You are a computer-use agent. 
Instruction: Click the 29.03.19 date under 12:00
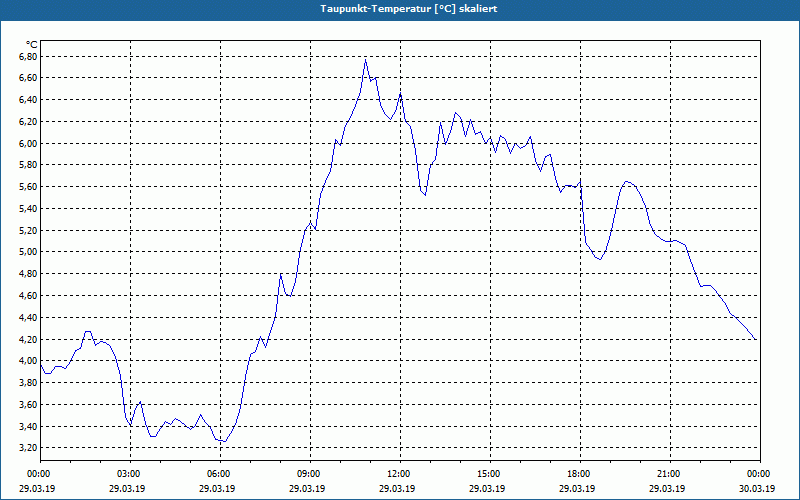(x=397, y=488)
